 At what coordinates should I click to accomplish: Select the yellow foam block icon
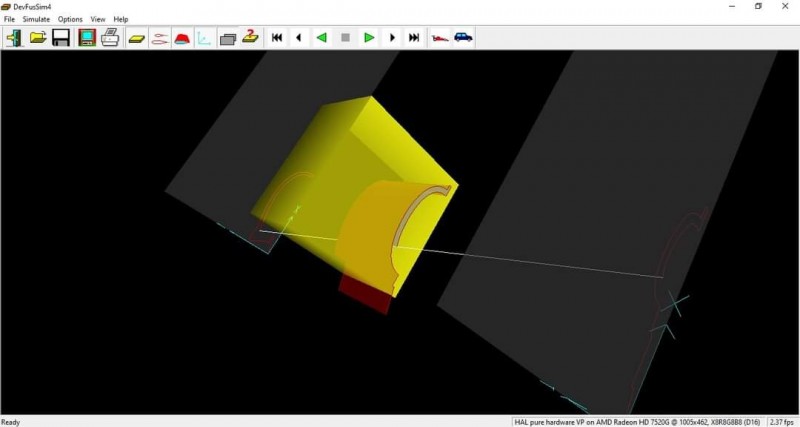pos(137,38)
